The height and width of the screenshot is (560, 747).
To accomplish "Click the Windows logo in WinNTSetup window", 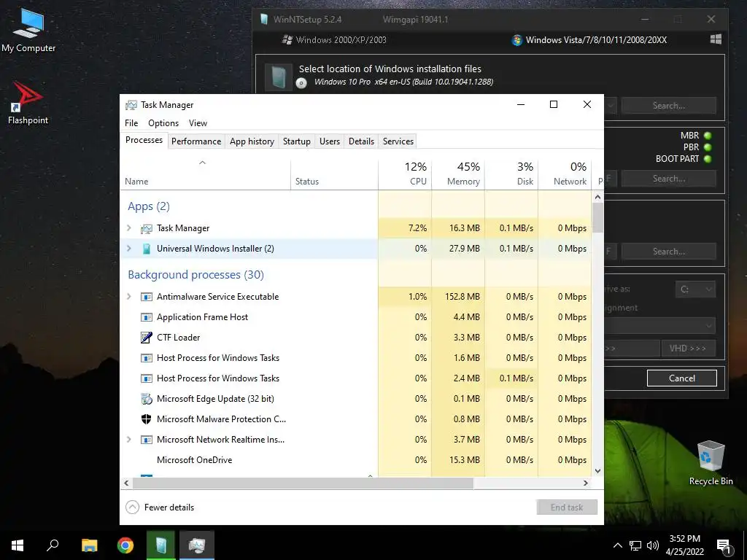I will click(x=716, y=39).
